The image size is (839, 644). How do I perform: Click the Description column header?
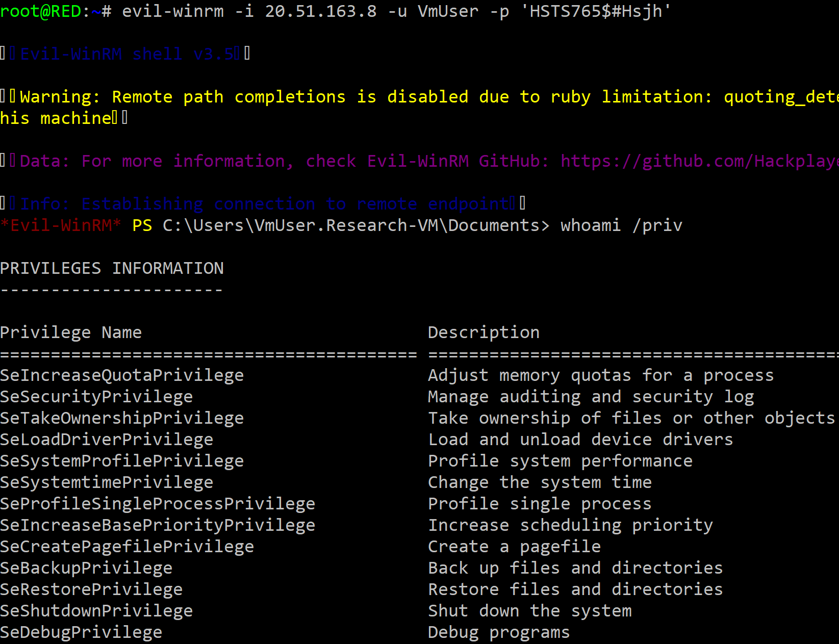coord(483,332)
